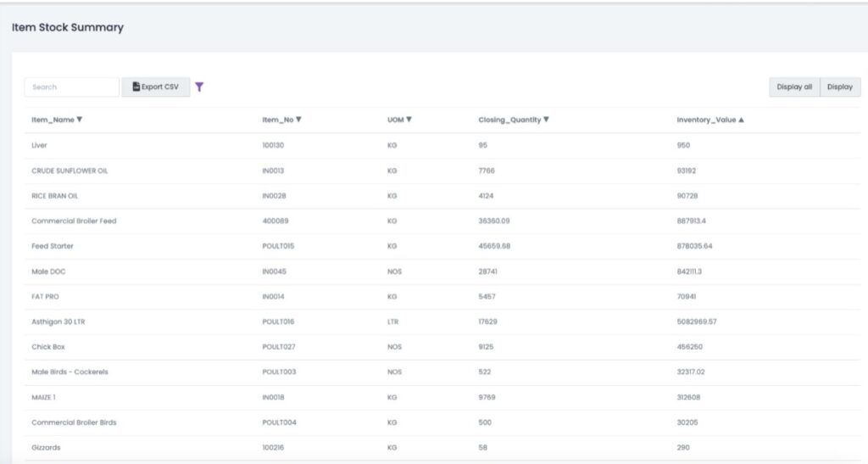Select FAT PRO item name

click(46, 297)
